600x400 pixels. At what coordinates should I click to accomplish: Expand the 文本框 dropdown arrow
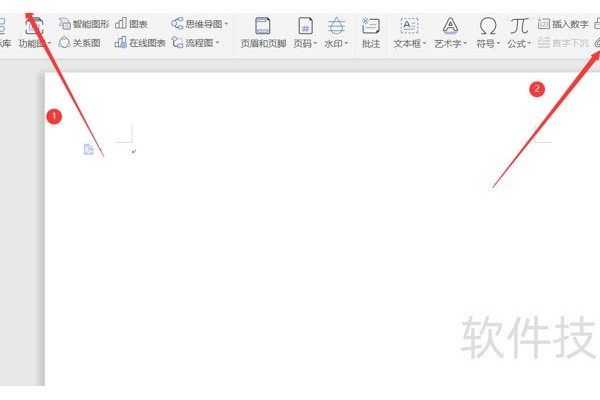[x=424, y=43]
